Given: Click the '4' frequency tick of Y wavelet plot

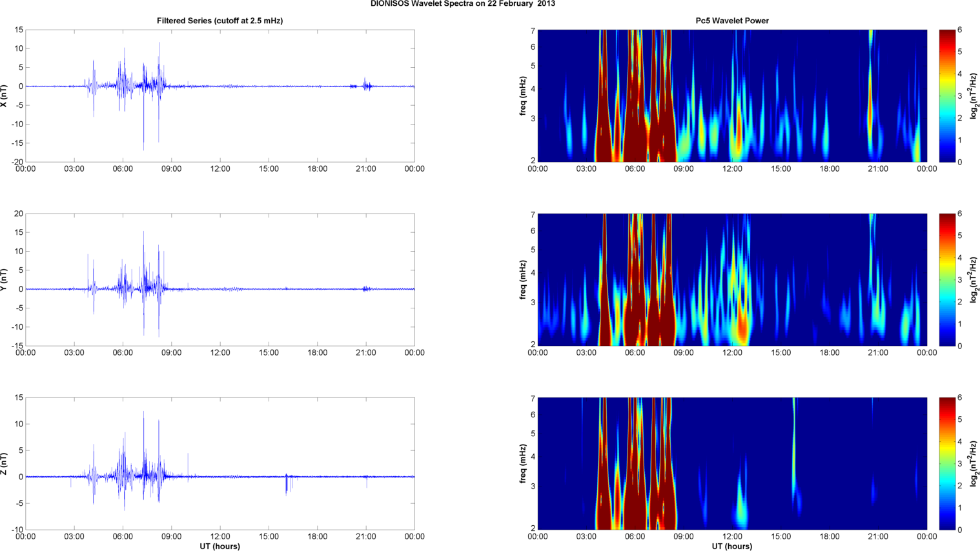Looking at the screenshot, I should pos(533,273).
